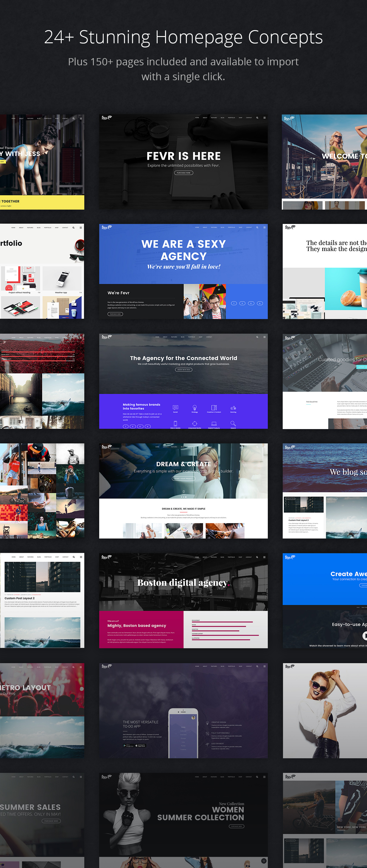
Task: Click Creative Design lightbulb icon in To-Do preview
Action: [207, 723]
